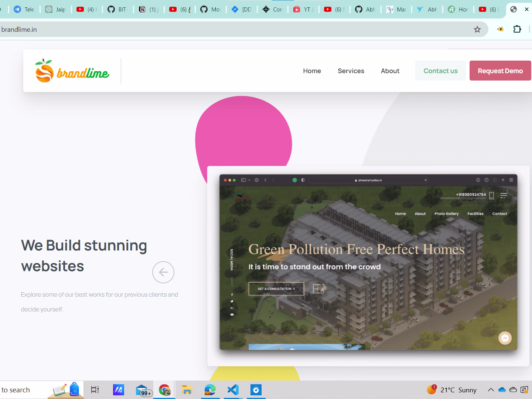Expand the hidden taskbar icons chevron

point(491,389)
